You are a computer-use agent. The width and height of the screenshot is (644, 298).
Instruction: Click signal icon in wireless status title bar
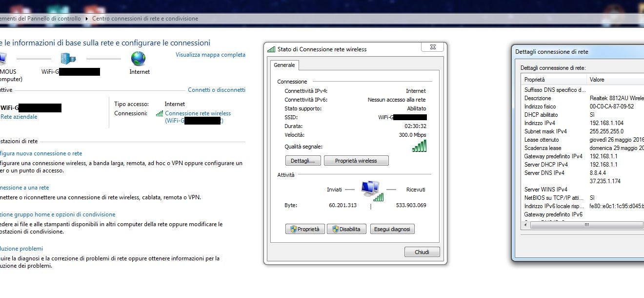pyautogui.click(x=271, y=49)
